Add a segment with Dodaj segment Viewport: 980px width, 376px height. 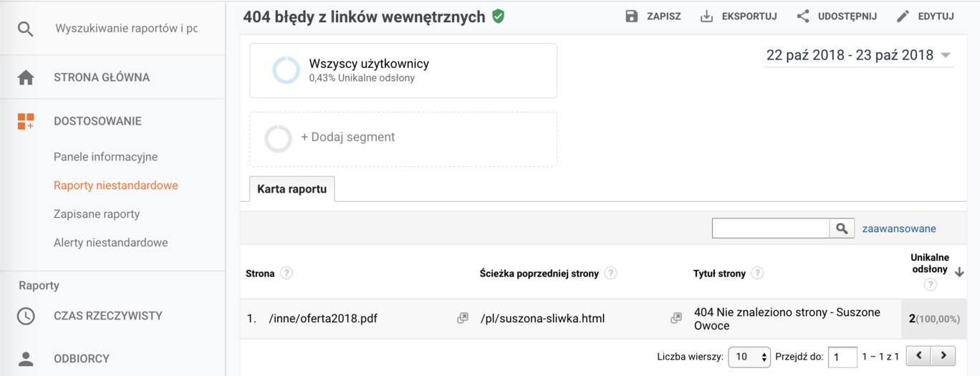coord(347,137)
